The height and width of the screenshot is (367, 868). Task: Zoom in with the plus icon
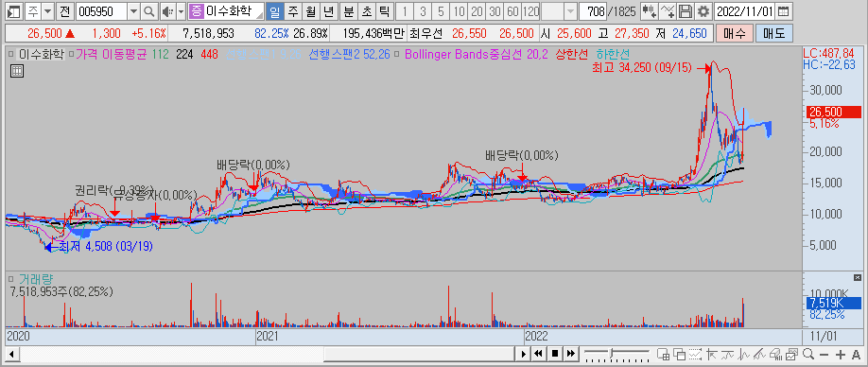(x=841, y=355)
